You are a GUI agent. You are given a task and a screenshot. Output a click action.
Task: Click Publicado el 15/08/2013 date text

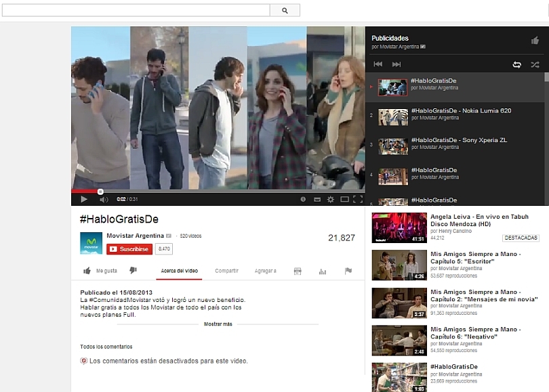click(x=117, y=292)
